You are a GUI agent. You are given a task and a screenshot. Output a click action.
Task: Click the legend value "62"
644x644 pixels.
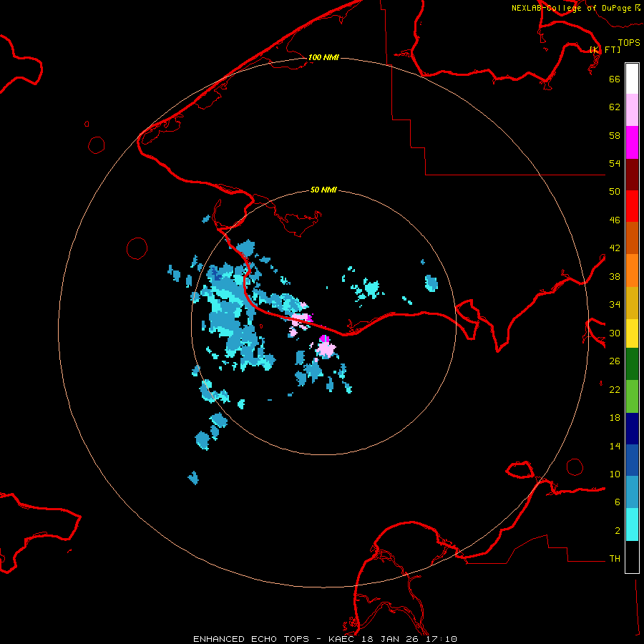click(x=615, y=107)
